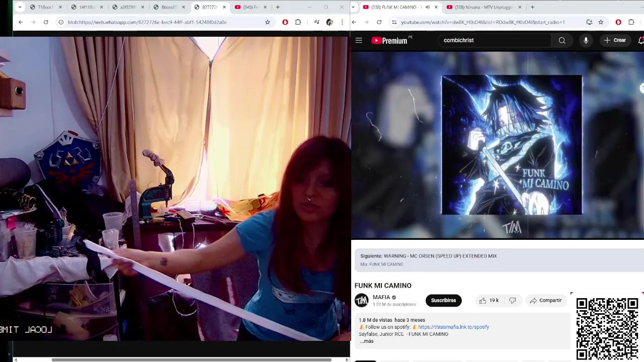The height and width of the screenshot is (362, 644).
Task: Open tab search dropdown in right browser
Action: tap(354, 7)
